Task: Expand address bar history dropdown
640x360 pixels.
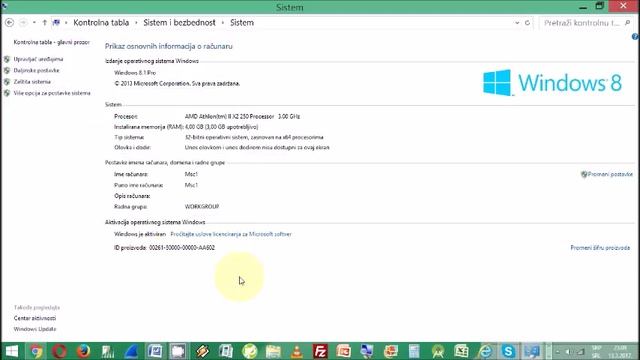Action: coord(517,23)
